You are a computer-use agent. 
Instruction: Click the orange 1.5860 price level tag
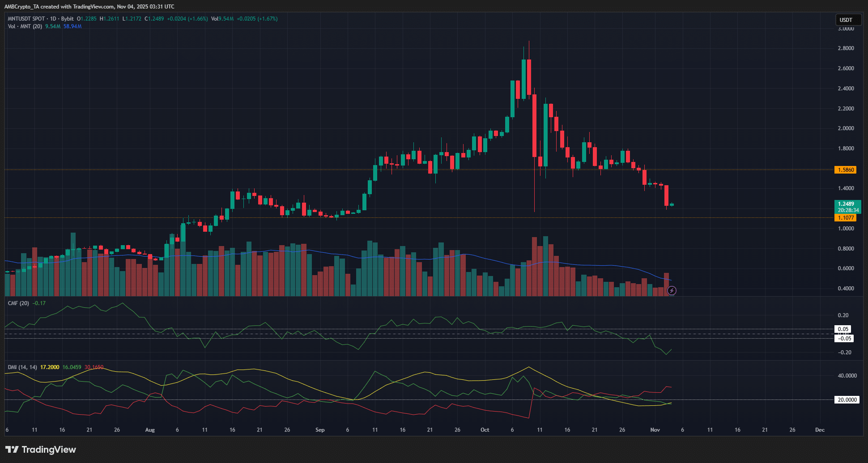(845, 170)
